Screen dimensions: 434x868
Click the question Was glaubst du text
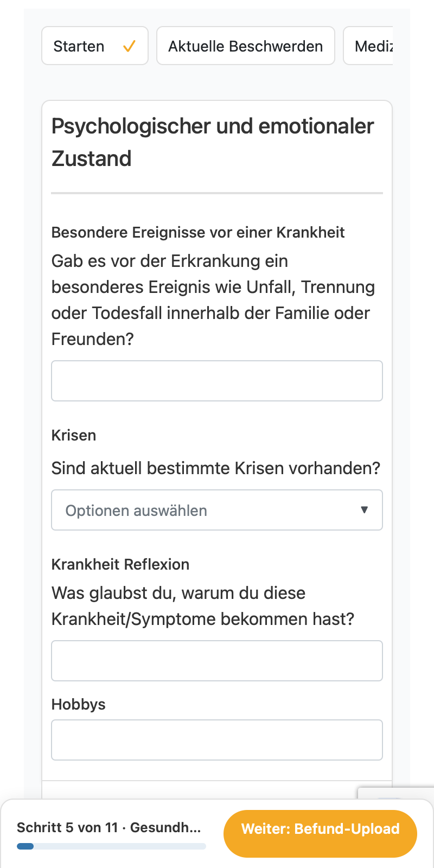(x=203, y=605)
